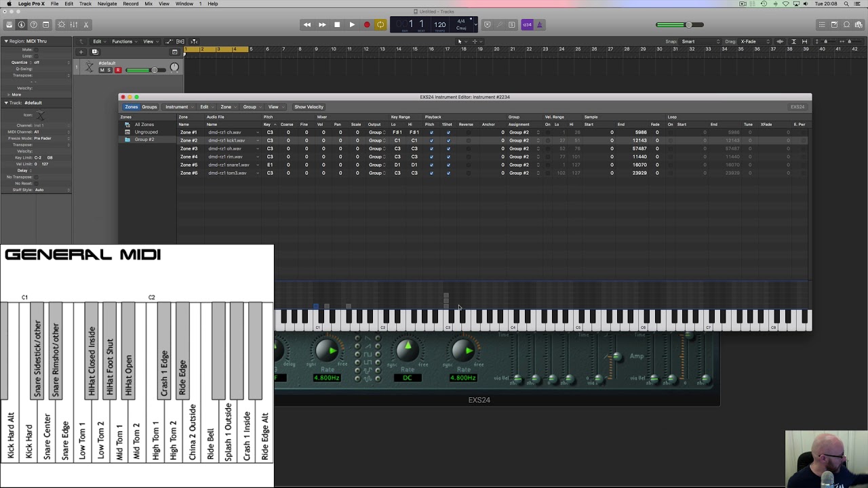The width and height of the screenshot is (868, 488).
Task: Open the Drag dropdown set to X-Fade
Action: 755,41
